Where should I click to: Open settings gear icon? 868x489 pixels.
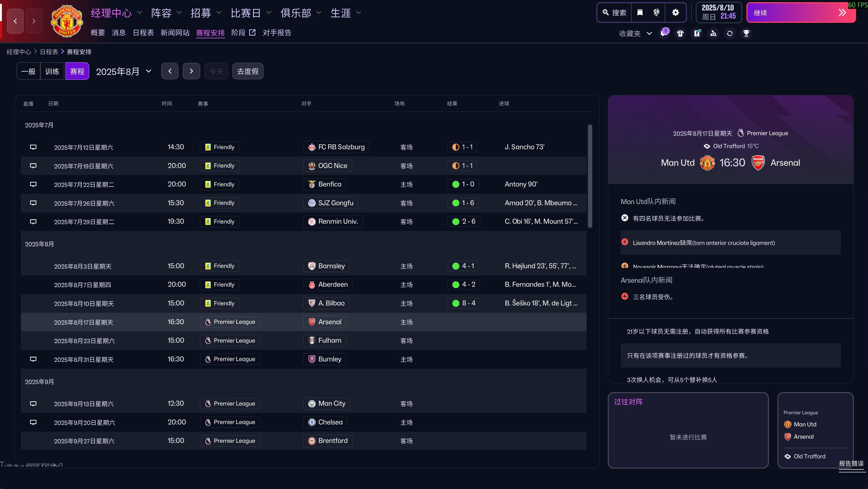(675, 12)
